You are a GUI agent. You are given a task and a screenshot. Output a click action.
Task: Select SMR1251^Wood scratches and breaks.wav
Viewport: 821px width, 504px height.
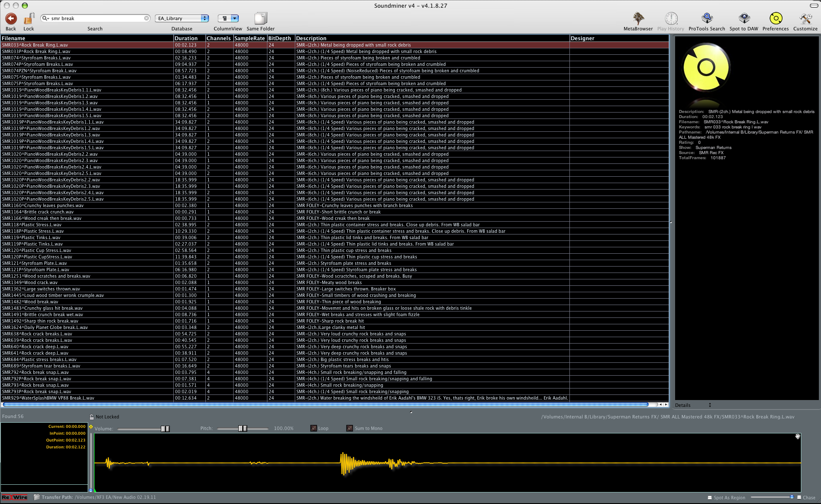[x=335, y=276]
